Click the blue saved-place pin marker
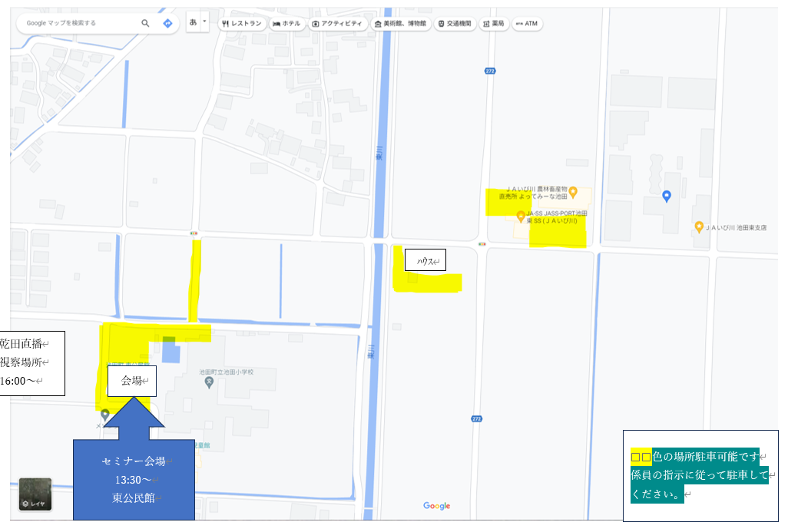788x532 pixels. tap(667, 196)
